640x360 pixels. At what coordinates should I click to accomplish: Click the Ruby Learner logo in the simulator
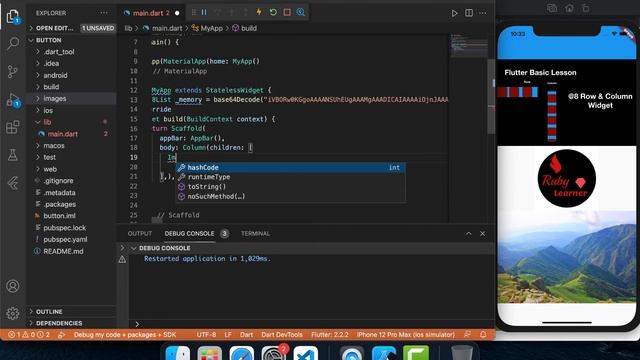point(567,178)
